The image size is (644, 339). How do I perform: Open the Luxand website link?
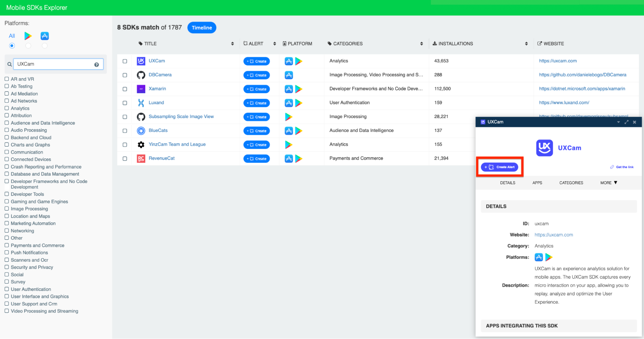point(564,102)
